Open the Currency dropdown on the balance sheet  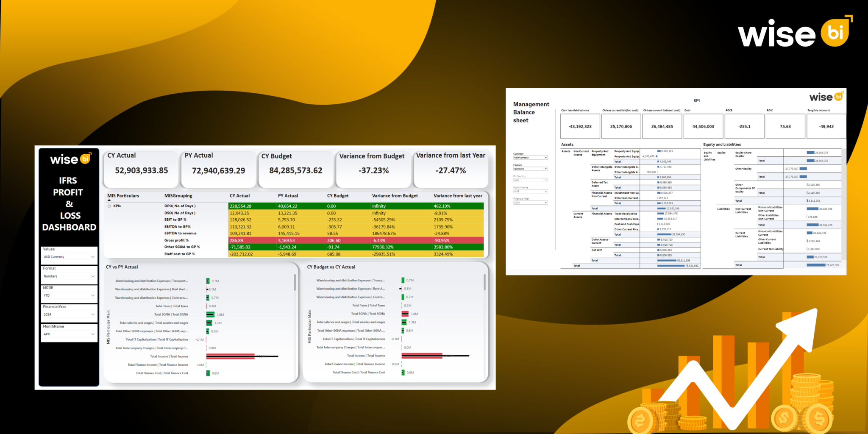(x=530, y=157)
